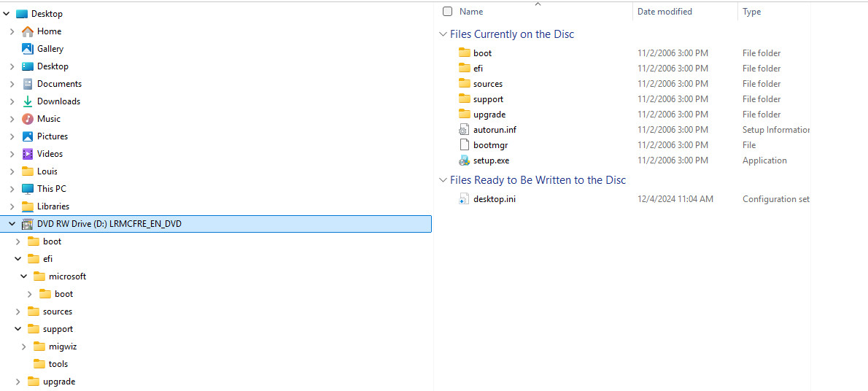
Task: Tick the select-all checkbox beside Name
Action: pos(447,12)
